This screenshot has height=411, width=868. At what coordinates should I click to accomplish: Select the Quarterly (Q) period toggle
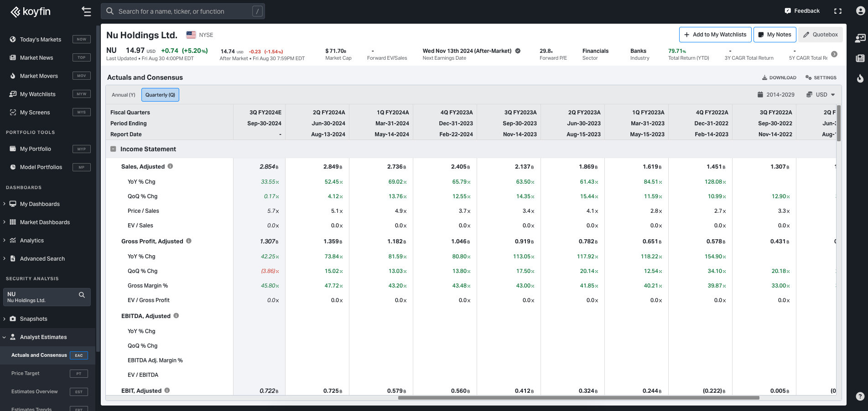click(160, 95)
